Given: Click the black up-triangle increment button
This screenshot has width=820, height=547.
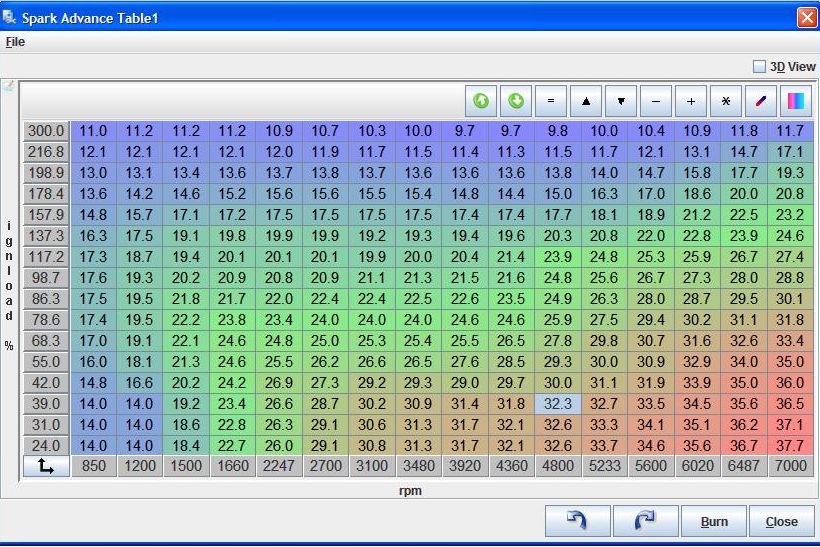Looking at the screenshot, I should pyautogui.click(x=586, y=101).
